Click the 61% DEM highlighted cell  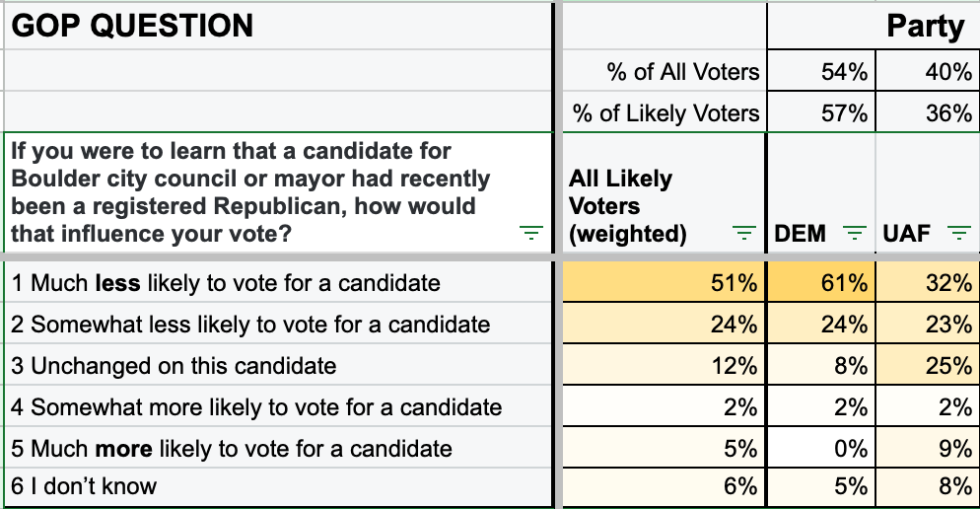[821, 283]
